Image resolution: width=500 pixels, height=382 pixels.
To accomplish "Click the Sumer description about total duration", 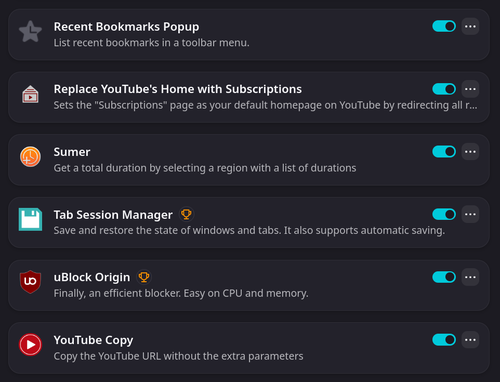I will point(205,168).
